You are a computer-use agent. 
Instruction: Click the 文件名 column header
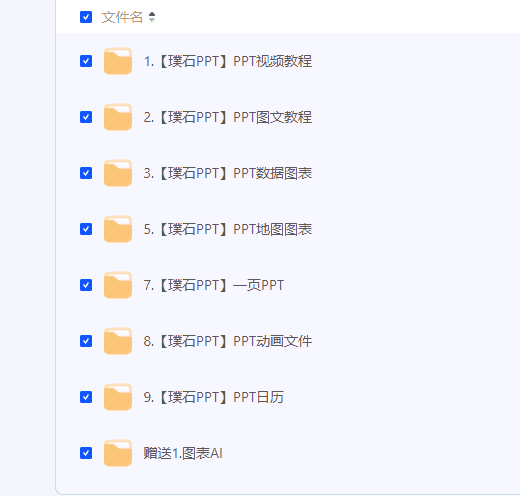click(122, 17)
